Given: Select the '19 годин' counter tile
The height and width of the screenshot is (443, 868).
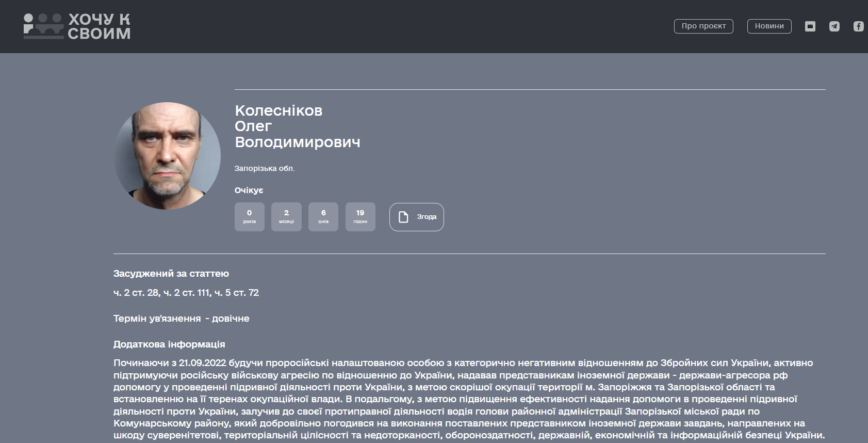Looking at the screenshot, I should (360, 217).
